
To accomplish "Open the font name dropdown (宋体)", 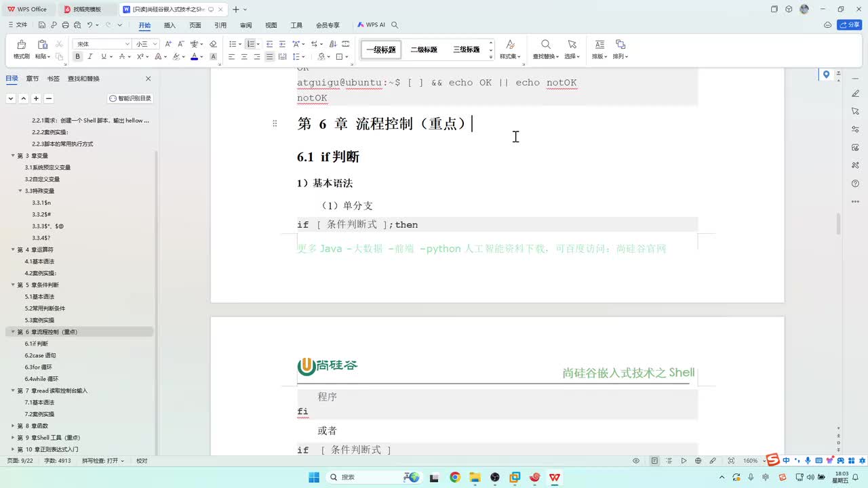I will pos(127,43).
